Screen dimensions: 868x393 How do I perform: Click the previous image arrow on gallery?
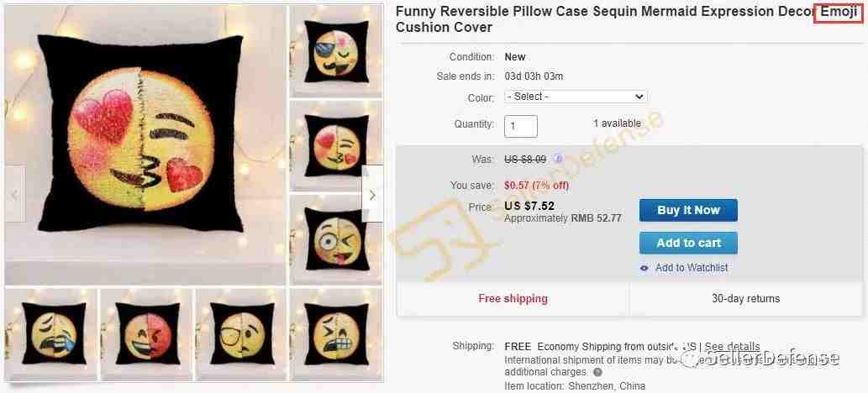[15, 194]
